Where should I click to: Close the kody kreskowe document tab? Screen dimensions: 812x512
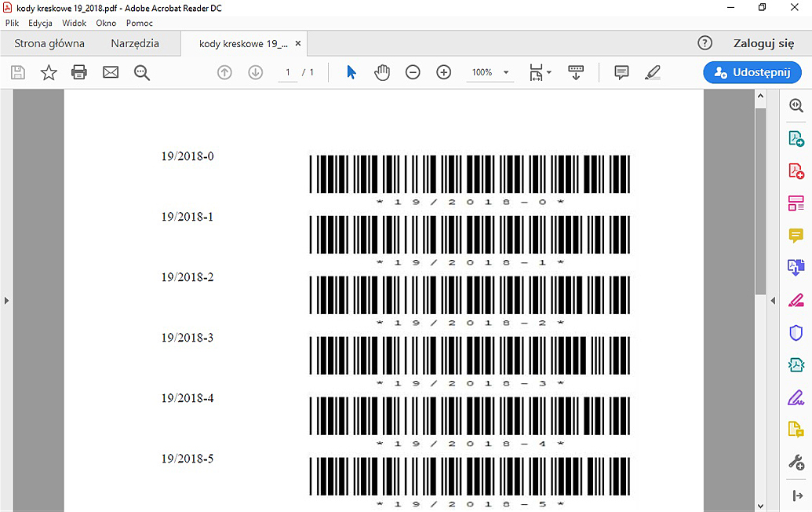tap(298, 43)
